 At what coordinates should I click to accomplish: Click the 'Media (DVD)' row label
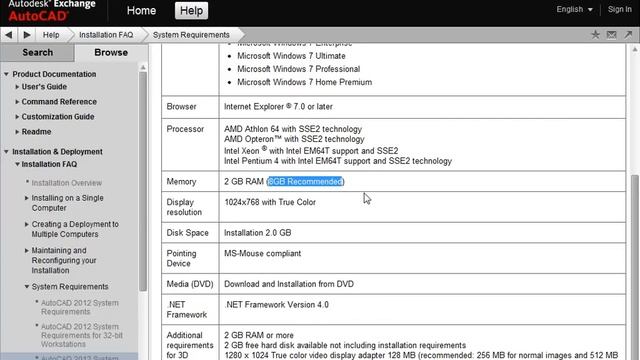pyautogui.click(x=190, y=284)
